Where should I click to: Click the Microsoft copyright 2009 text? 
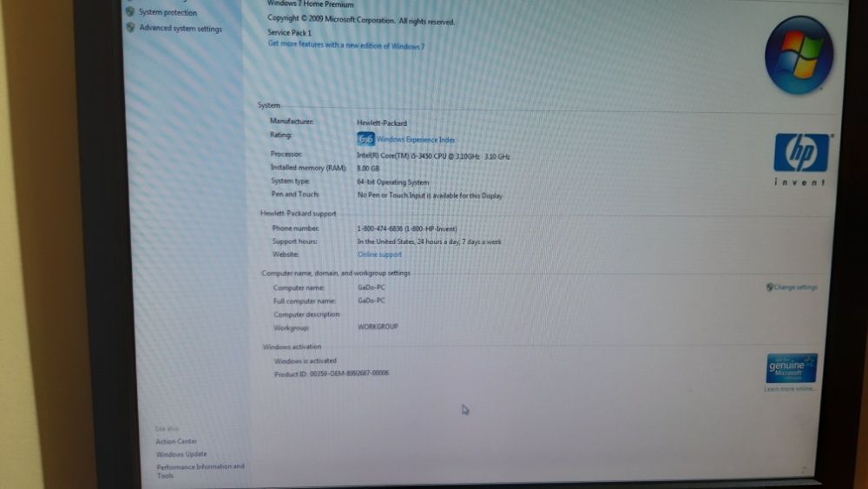(361, 20)
